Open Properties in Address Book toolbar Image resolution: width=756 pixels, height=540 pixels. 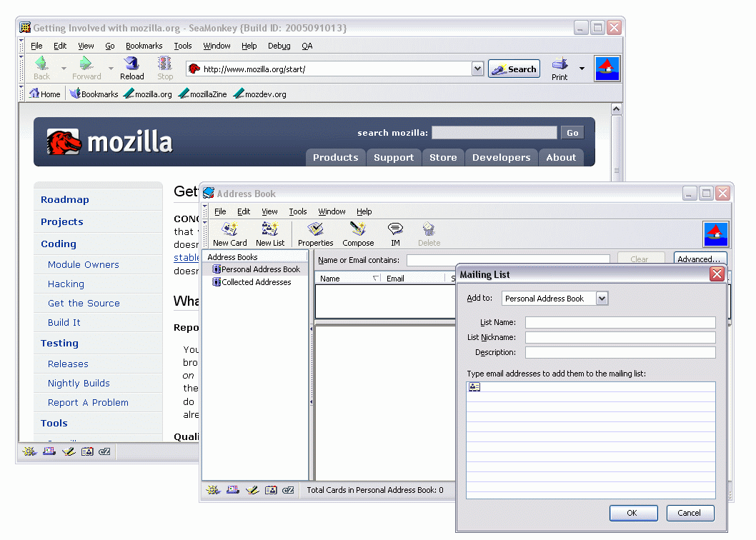point(315,234)
